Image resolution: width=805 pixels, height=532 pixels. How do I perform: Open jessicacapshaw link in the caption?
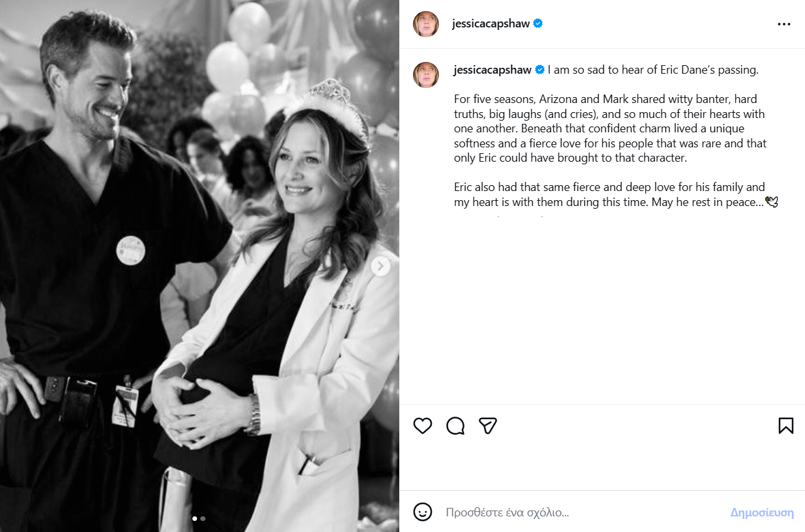coord(492,70)
